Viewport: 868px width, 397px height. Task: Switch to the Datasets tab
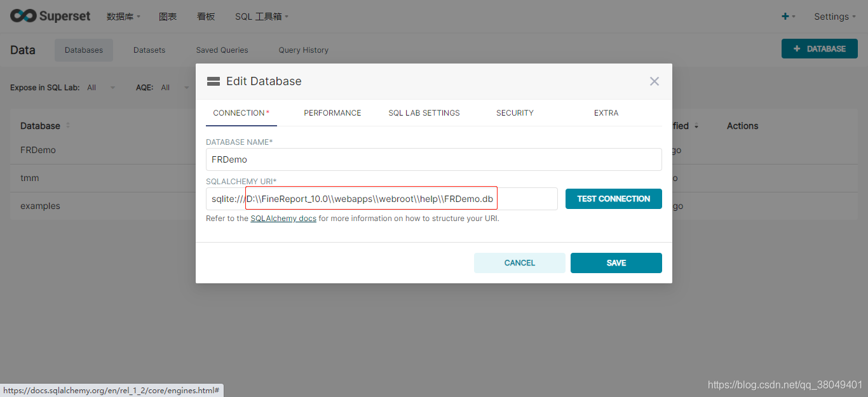tap(149, 50)
